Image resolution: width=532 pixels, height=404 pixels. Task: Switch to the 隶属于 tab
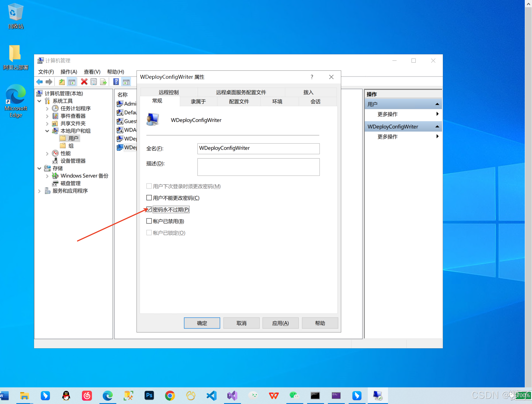(x=198, y=101)
